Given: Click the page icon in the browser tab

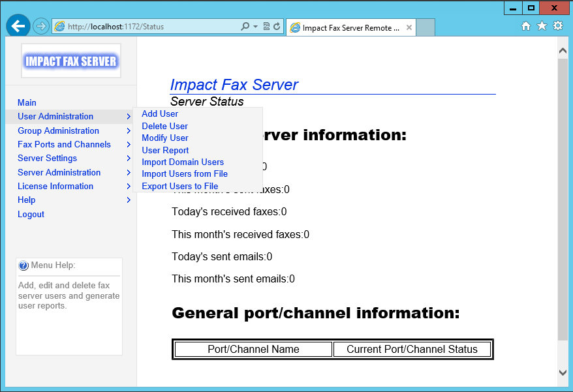Looking at the screenshot, I should point(295,27).
